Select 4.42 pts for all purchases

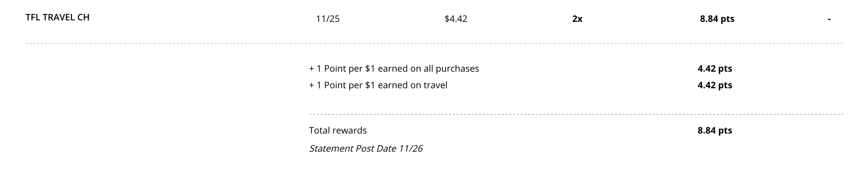715,69
